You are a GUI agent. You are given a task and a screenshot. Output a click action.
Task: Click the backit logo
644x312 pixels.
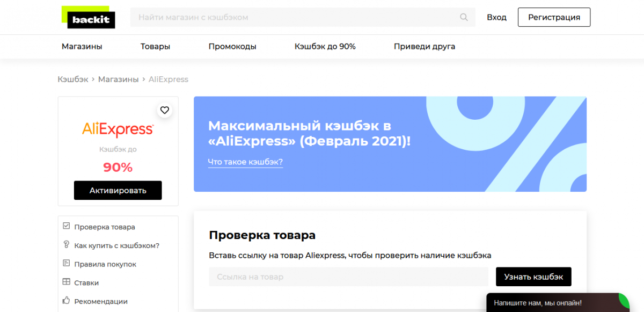pos(89,17)
